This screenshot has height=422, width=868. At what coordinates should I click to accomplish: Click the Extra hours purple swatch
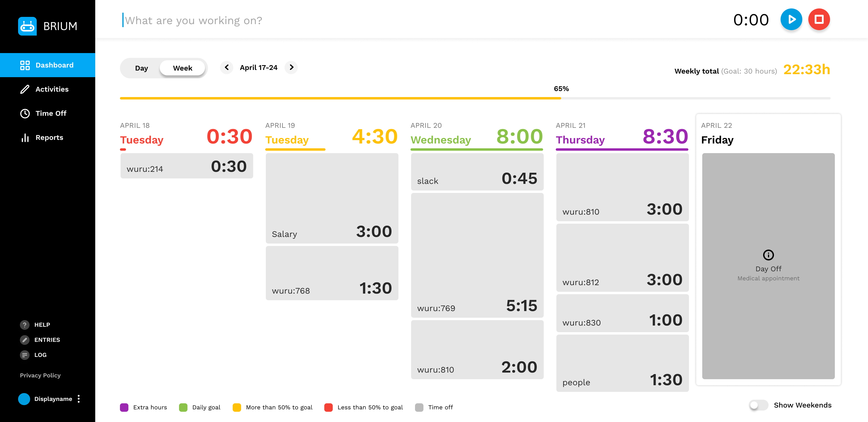tap(124, 407)
